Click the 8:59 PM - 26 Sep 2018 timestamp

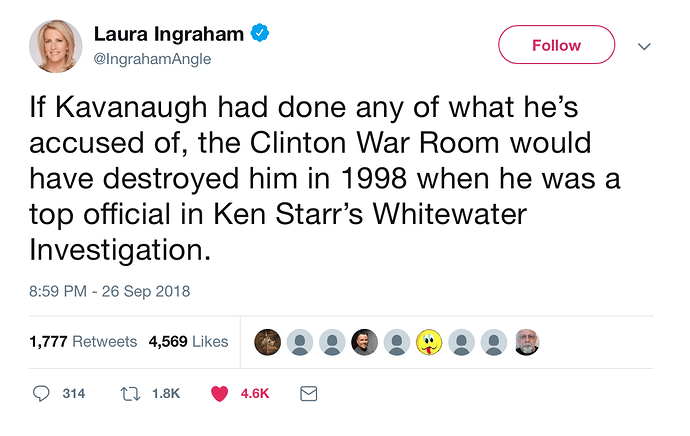click(x=110, y=292)
